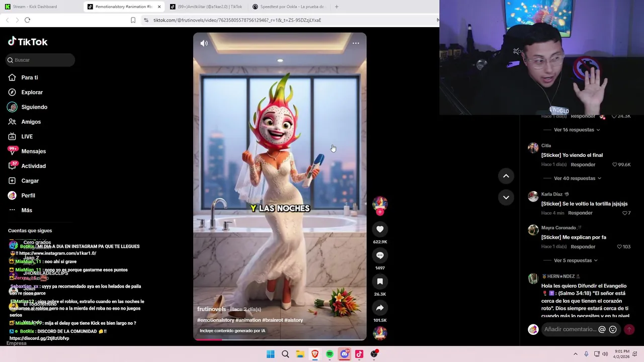
Task: Save the video with the bookmark icon
Action: coord(380,282)
